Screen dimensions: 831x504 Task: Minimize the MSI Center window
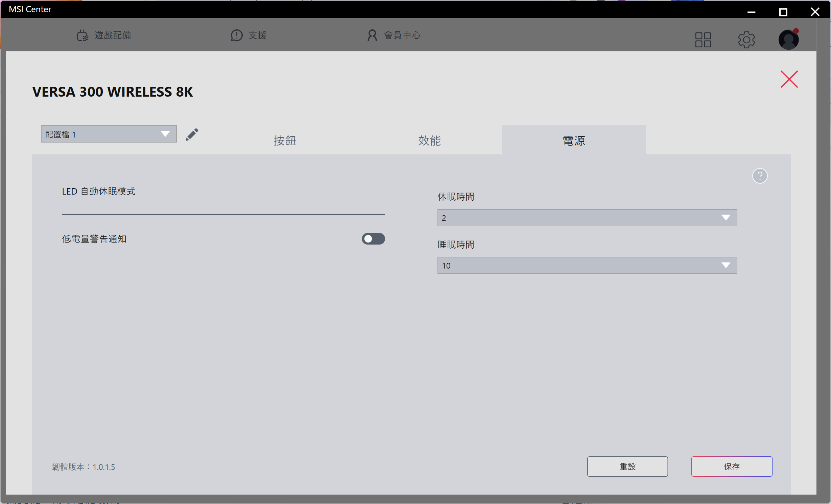751,12
